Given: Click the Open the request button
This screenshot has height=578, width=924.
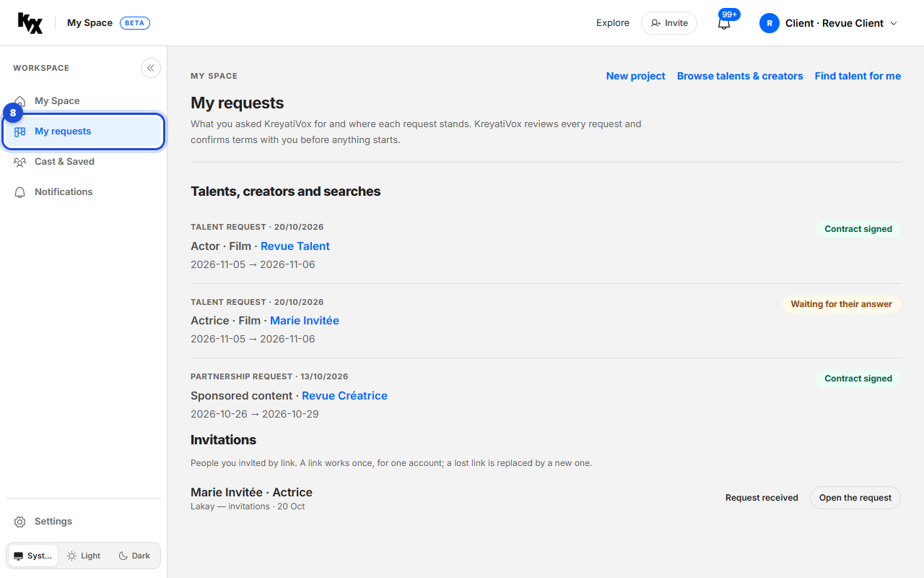Looking at the screenshot, I should coord(855,498).
